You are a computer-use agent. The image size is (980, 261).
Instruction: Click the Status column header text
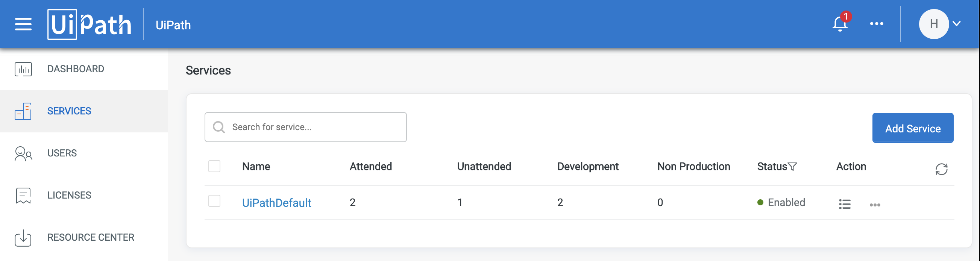[772, 166]
